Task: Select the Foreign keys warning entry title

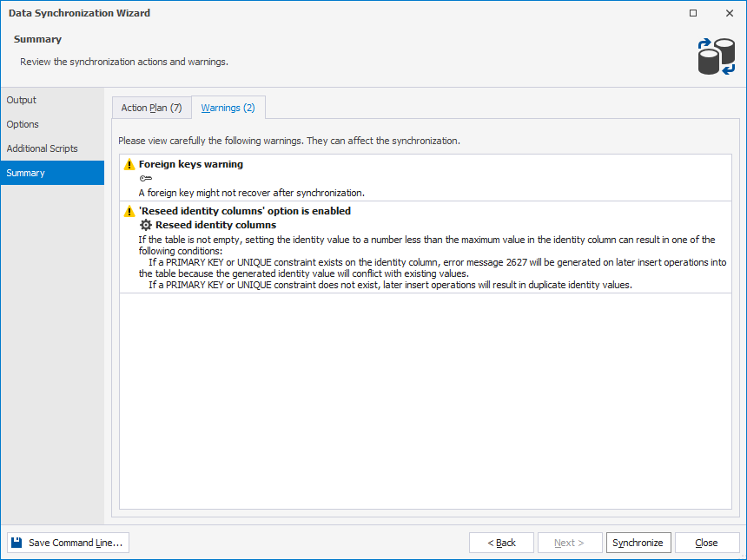Action: point(191,164)
